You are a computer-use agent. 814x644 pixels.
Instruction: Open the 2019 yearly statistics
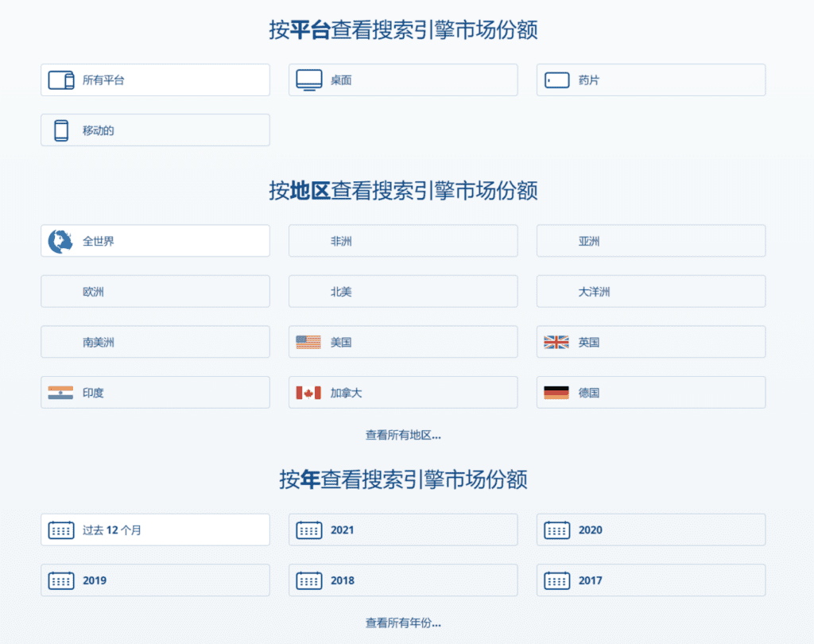[155, 580]
